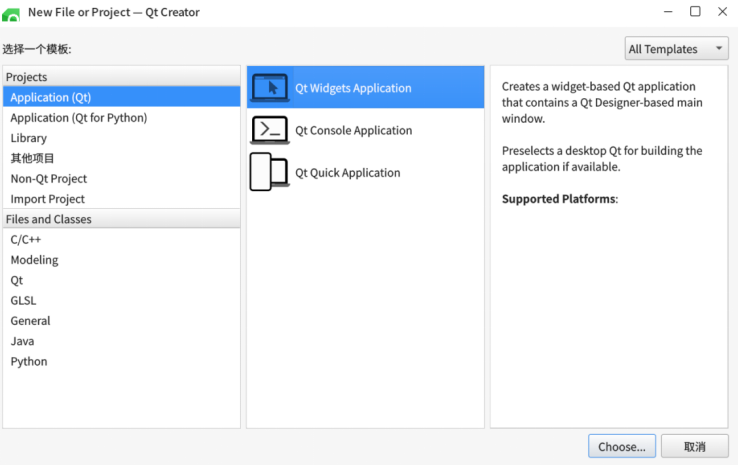The width and height of the screenshot is (739, 466).
Task: Select the Library project category
Action: pyautogui.click(x=122, y=138)
